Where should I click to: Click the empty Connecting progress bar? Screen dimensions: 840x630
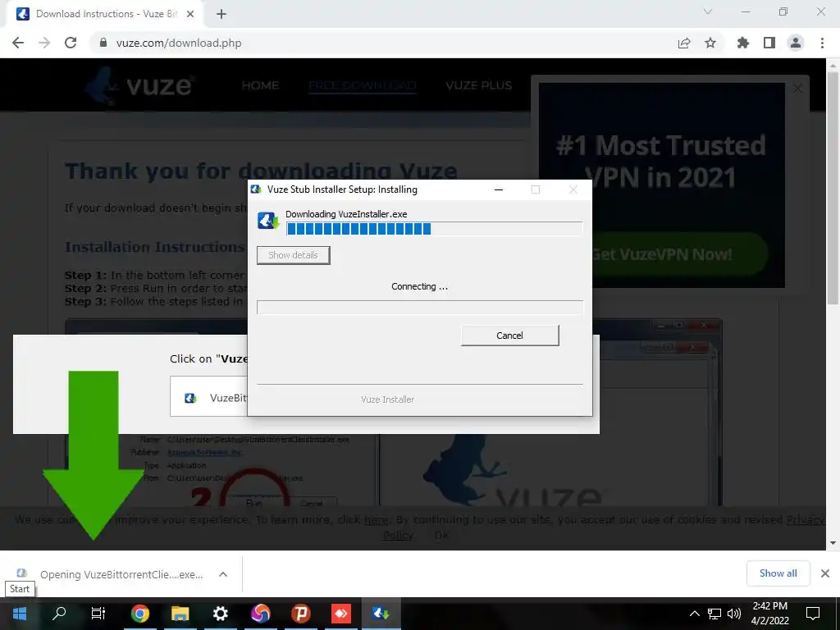point(419,308)
